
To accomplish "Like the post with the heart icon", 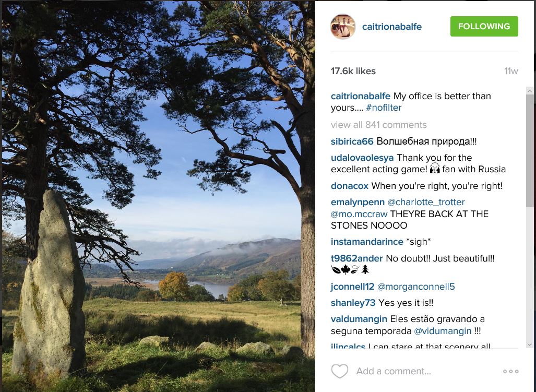I will tap(340, 371).
